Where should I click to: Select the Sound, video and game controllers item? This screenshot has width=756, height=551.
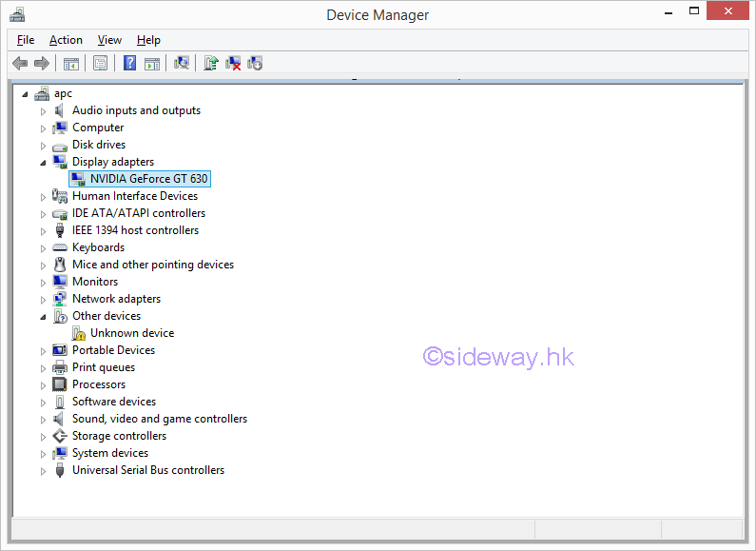(159, 419)
